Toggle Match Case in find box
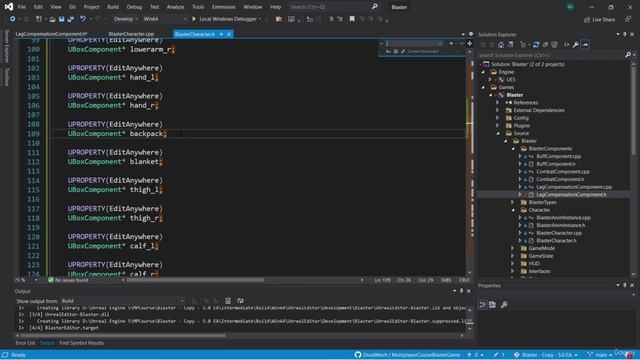The width and height of the screenshot is (640, 360). coord(388,51)
